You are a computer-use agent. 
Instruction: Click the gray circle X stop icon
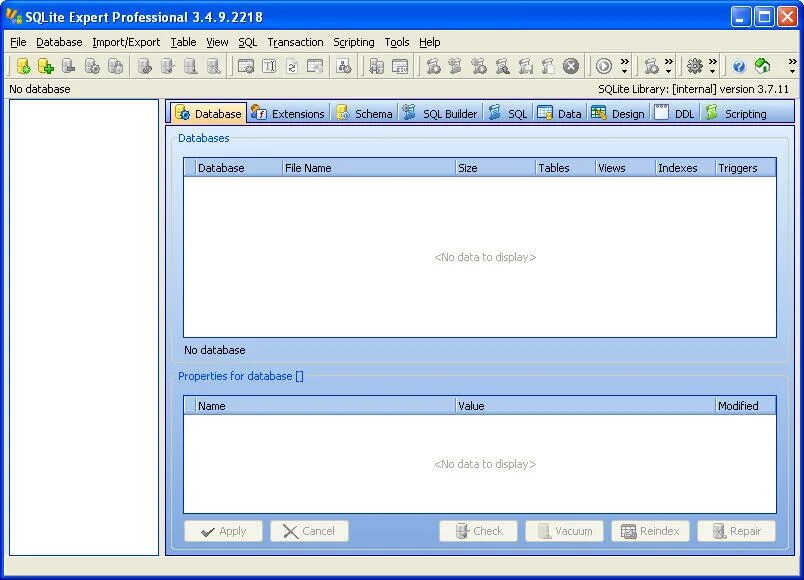571,66
